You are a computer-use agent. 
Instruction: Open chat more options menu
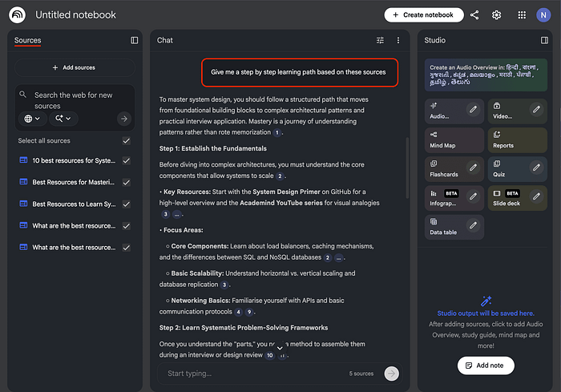pyautogui.click(x=398, y=40)
